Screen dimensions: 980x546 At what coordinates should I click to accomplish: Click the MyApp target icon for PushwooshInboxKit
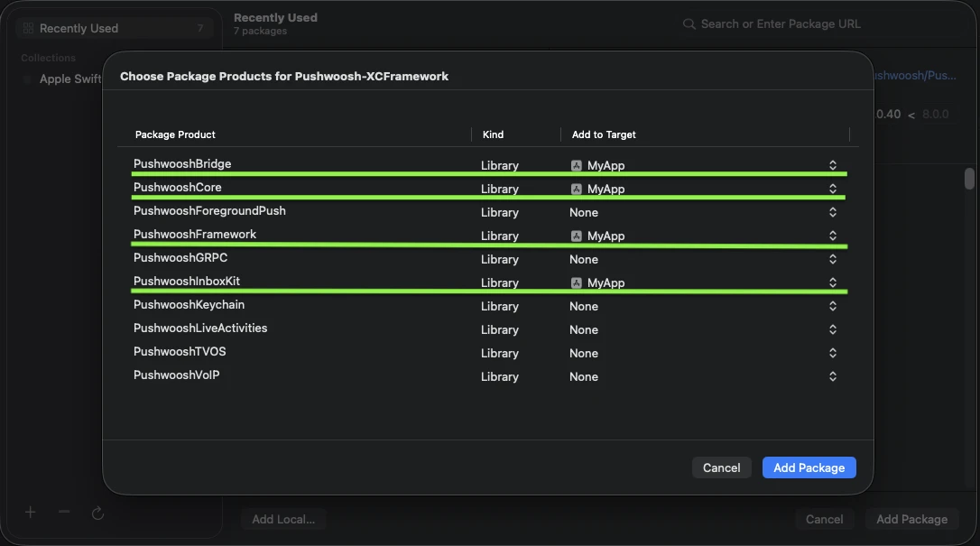coord(577,283)
